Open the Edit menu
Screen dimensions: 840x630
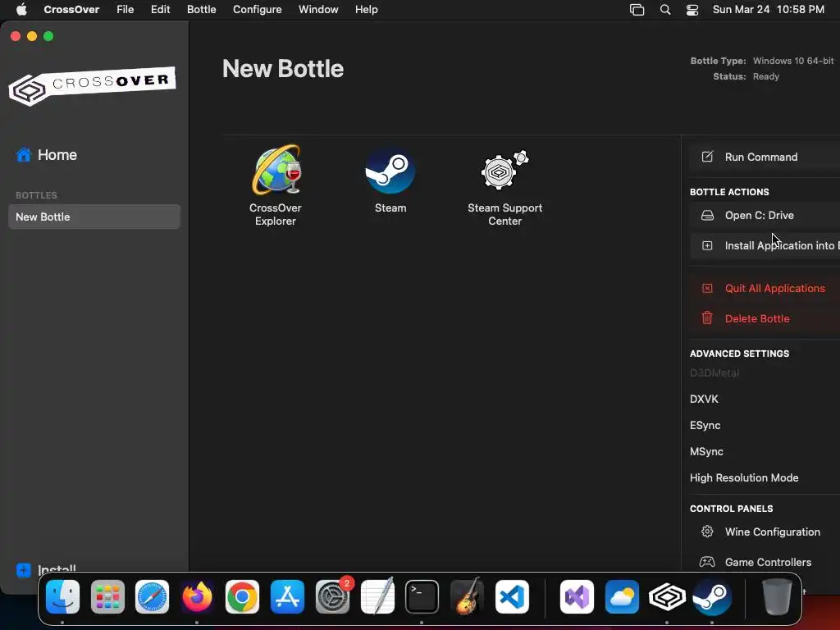160,10
